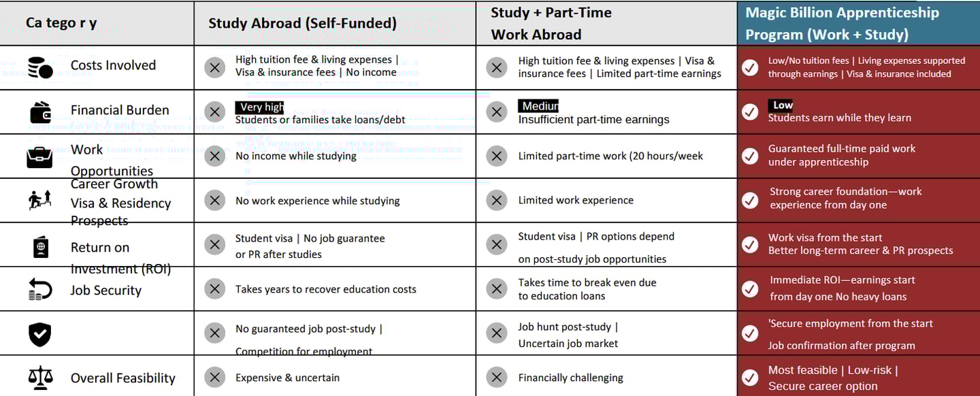Click the balance scales icon beside Overall Feasibility
The height and width of the screenshot is (396, 980).
click(40, 377)
